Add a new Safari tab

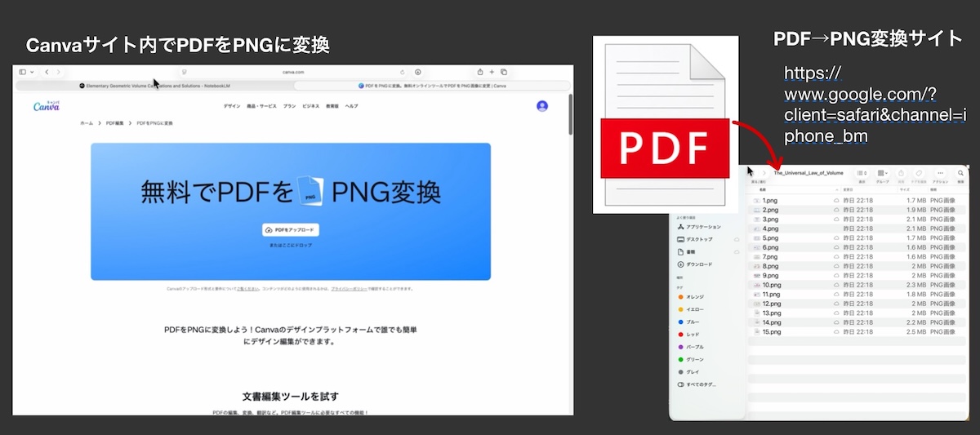tap(492, 72)
